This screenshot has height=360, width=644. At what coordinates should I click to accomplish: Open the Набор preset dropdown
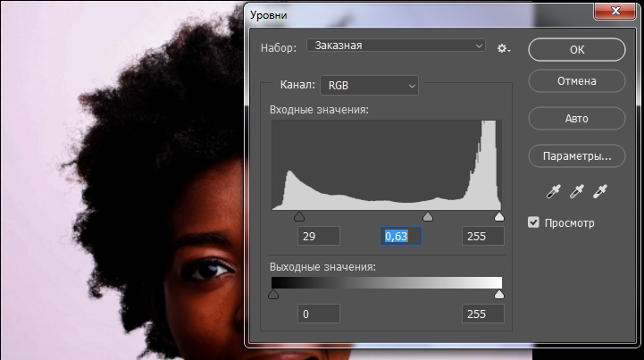[x=396, y=46]
